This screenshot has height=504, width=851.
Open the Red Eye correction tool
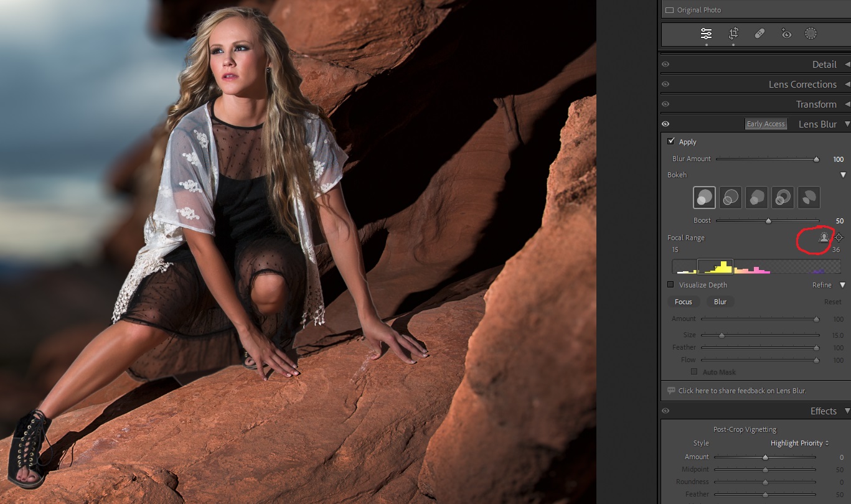pyautogui.click(x=786, y=34)
